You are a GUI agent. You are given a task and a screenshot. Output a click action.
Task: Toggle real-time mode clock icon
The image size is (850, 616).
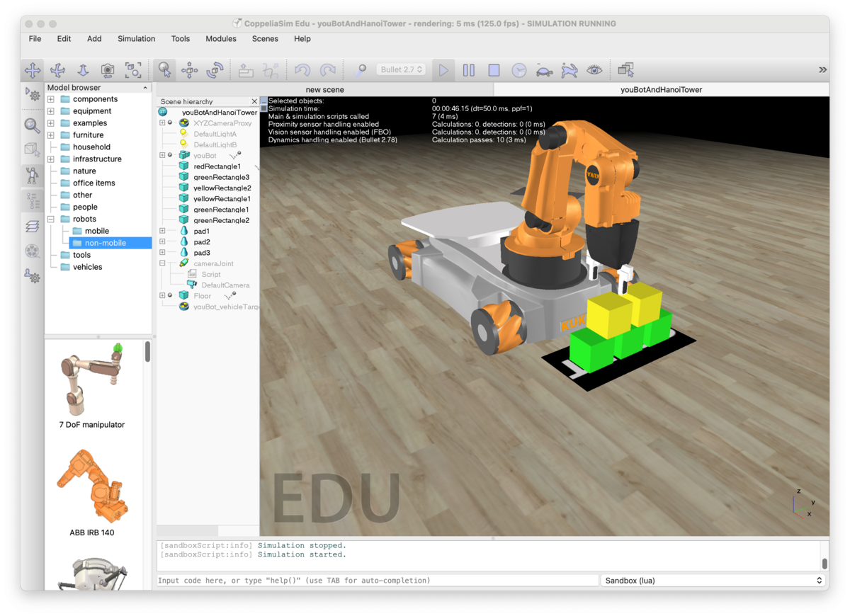click(519, 70)
